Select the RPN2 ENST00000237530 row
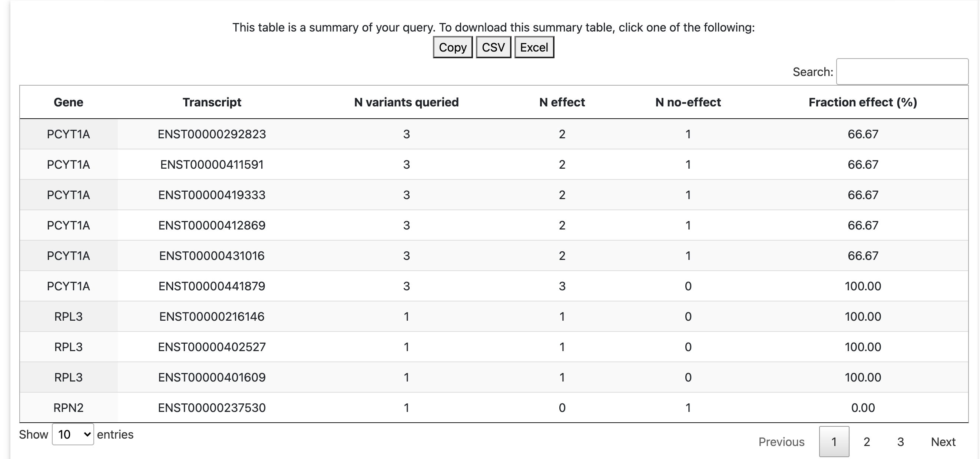This screenshot has width=980, height=459. (494, 407)
